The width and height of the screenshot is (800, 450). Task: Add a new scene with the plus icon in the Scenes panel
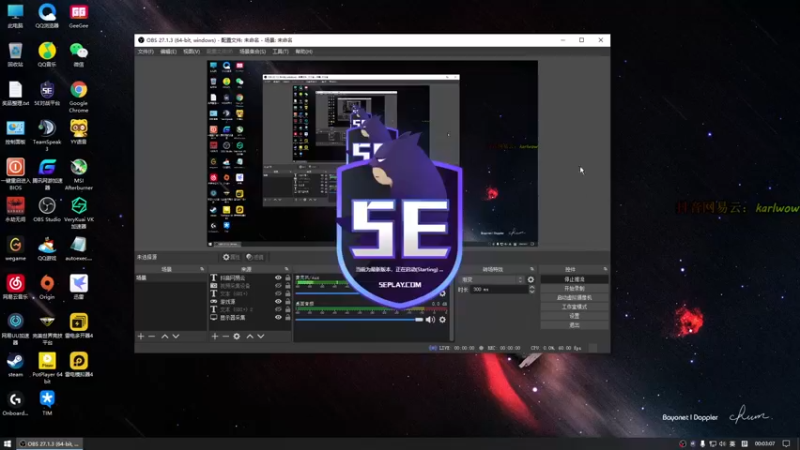(141, 336)
